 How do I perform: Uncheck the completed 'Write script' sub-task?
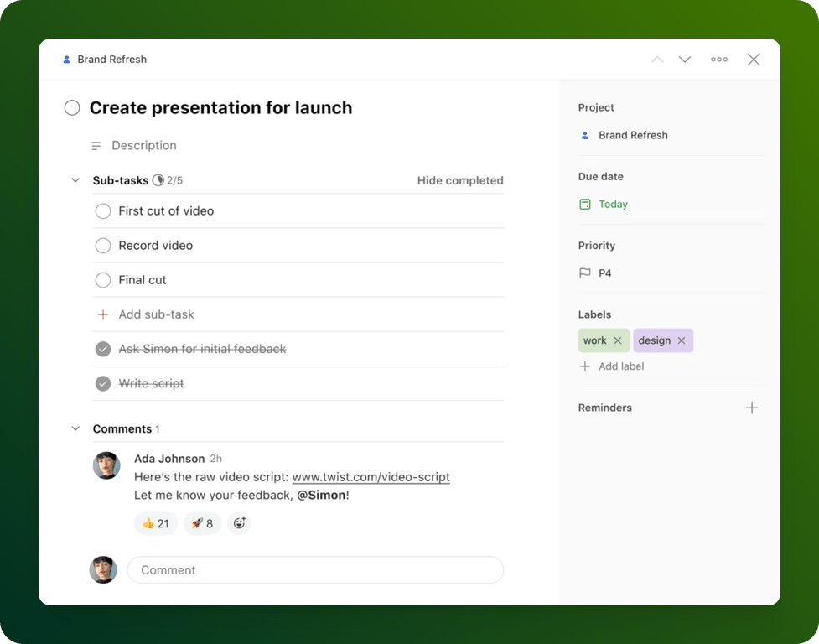pos(102,383)
